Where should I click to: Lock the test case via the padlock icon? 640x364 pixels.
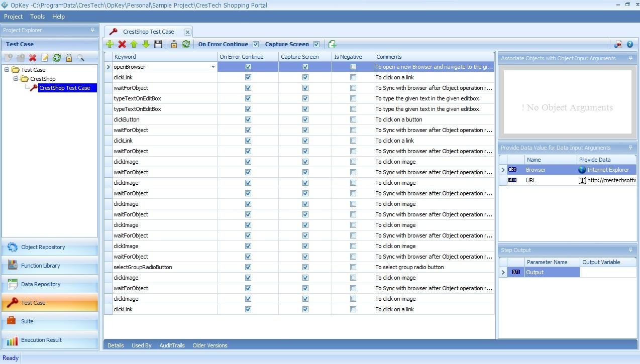coord(174,44)
